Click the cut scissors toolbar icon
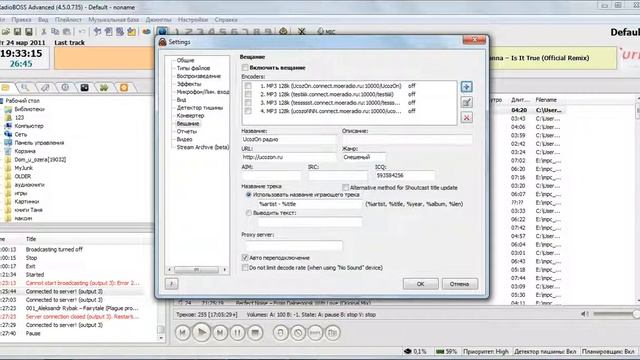The image size is (640, 360). click(44, 31)
